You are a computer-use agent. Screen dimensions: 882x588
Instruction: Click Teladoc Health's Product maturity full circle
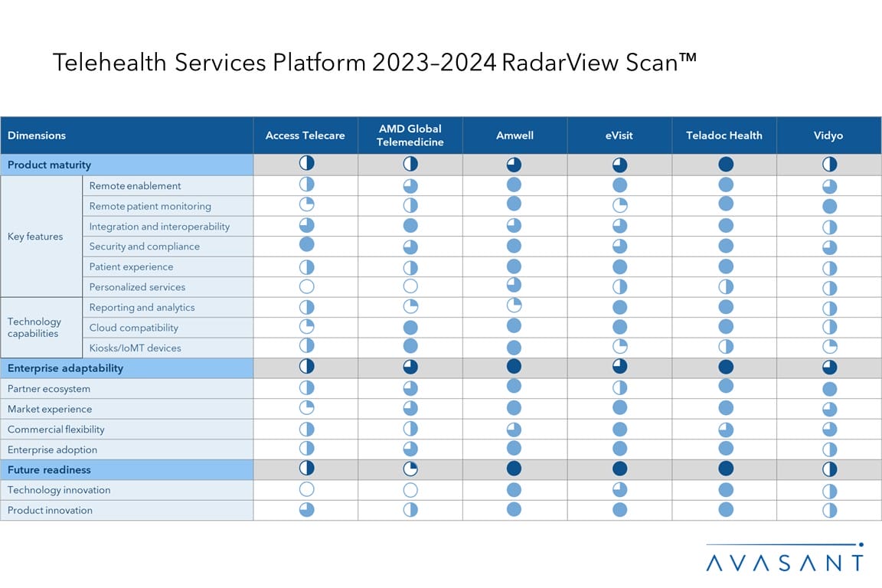pyautogui.click(x=725, y=164)
